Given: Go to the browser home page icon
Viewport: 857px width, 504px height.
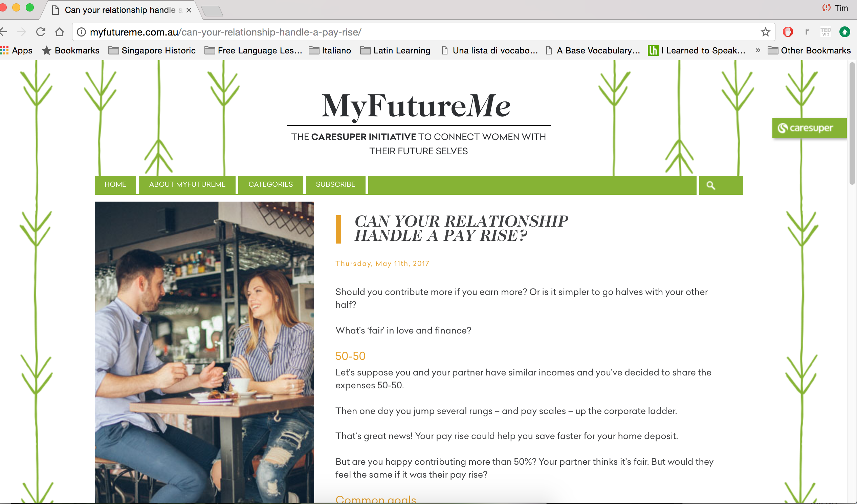Looking at the screenshot, I should click(60, 32).
